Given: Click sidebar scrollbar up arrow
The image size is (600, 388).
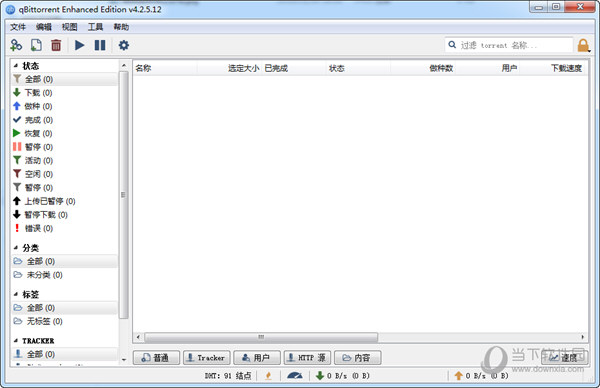Looking at the screenshot, I should click(124, 66).
